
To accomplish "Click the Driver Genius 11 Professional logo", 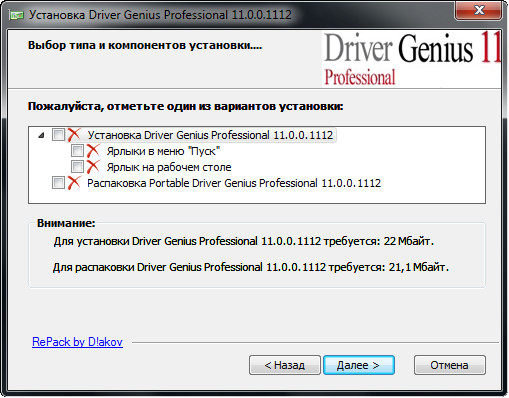I will point(412,59).
